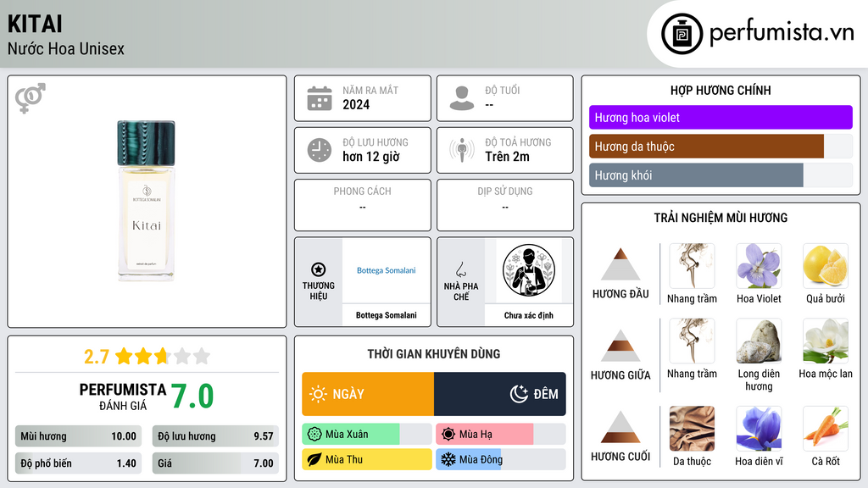Open the Bottega Somalani brand logo link
The image size is (868, 488).
pos(386,270)
